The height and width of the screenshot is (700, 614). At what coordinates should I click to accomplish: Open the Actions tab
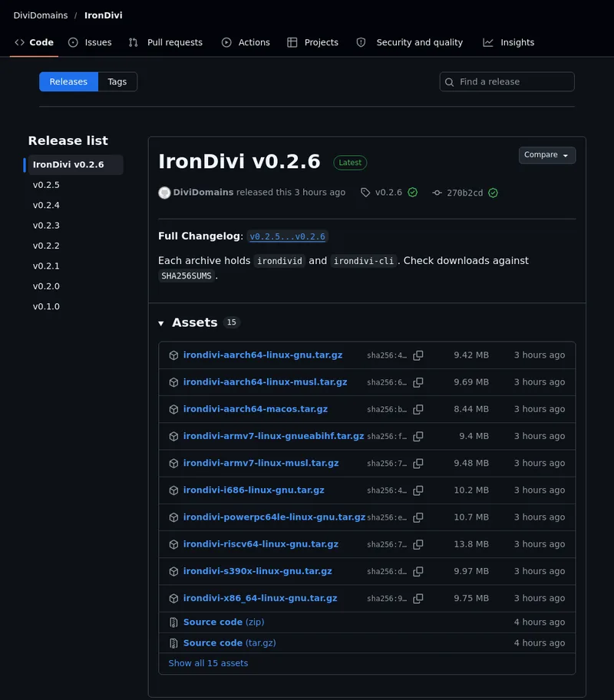pos(246,42)
